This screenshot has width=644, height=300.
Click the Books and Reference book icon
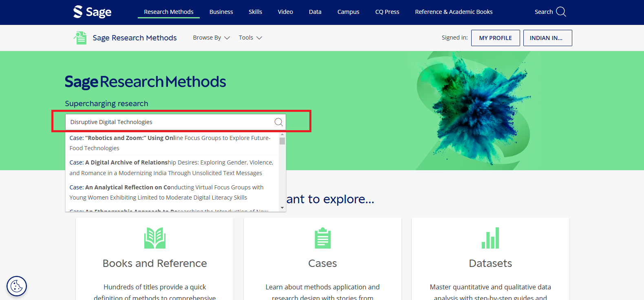click(154, 238)
